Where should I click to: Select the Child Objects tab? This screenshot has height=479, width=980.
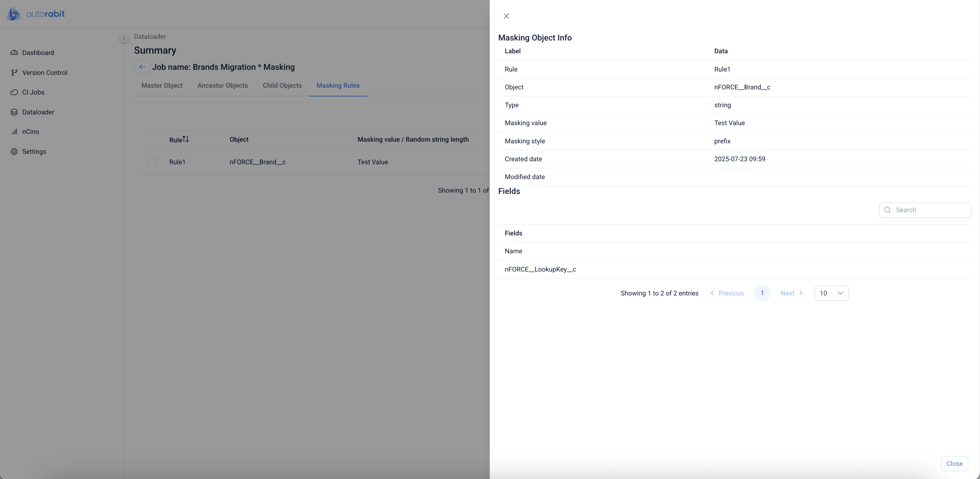(x=282, y=86)
